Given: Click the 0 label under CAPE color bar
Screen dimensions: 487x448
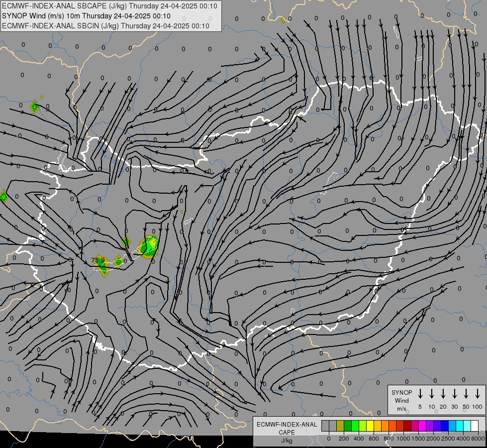Looking at the screenshot, I should (329, 439).
